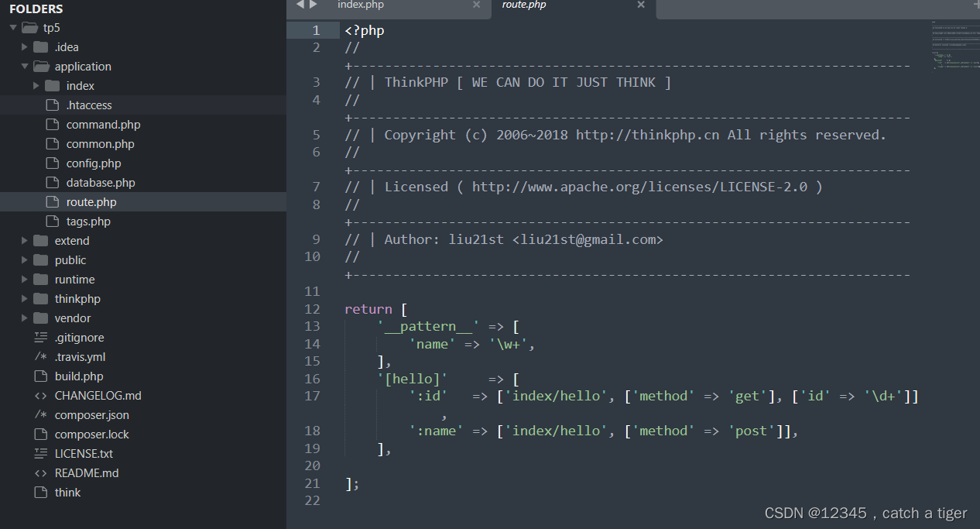The image size is (980, 529).
Task: Click the tp5 folder icon
Action: click(x=29, y=28)
